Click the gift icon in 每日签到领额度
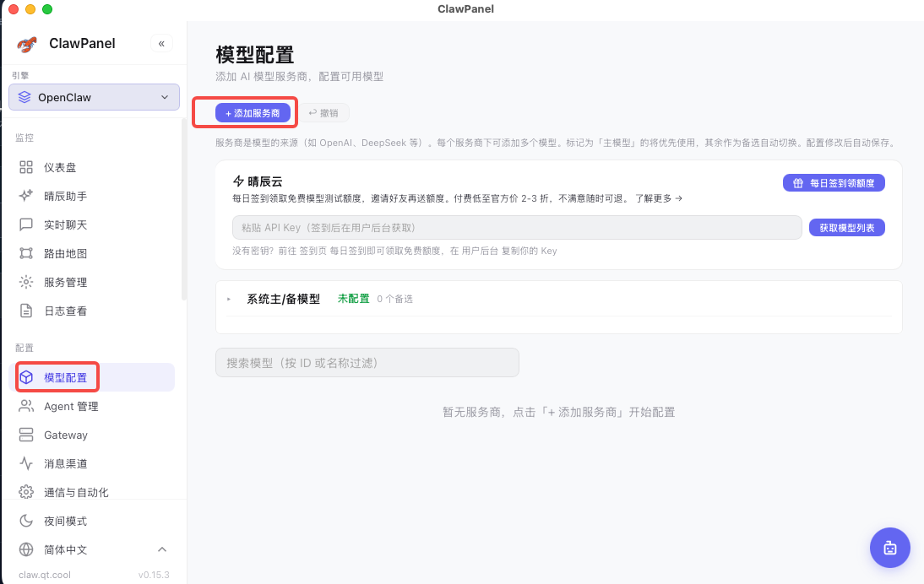 798,183
